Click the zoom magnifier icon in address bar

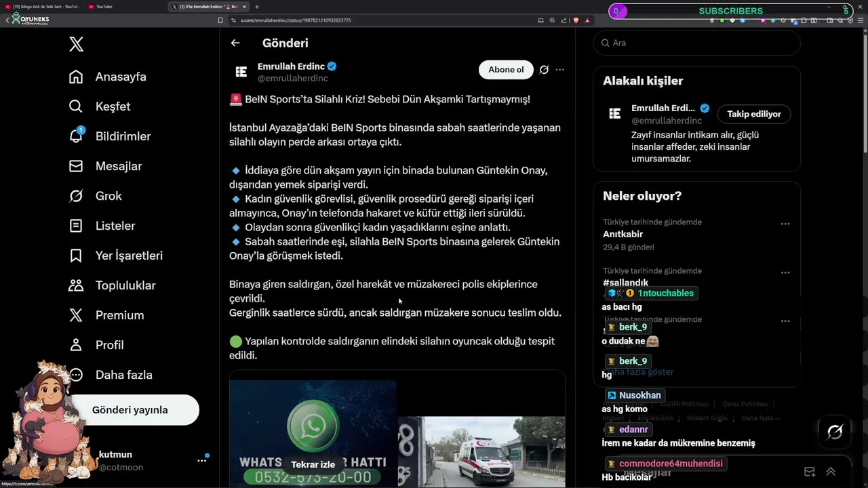coord(552,20)
